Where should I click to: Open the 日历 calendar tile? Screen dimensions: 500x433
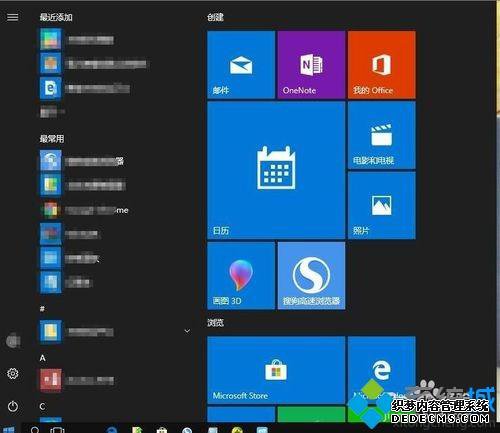[x=276, y=170]
